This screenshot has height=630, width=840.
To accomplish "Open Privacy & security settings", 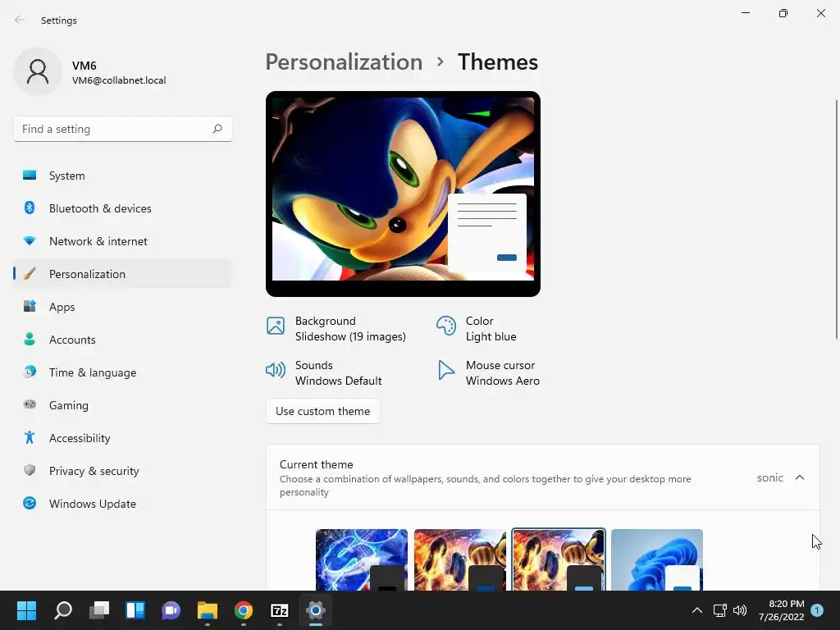I will pyautogui.click(x=123, y=471).
